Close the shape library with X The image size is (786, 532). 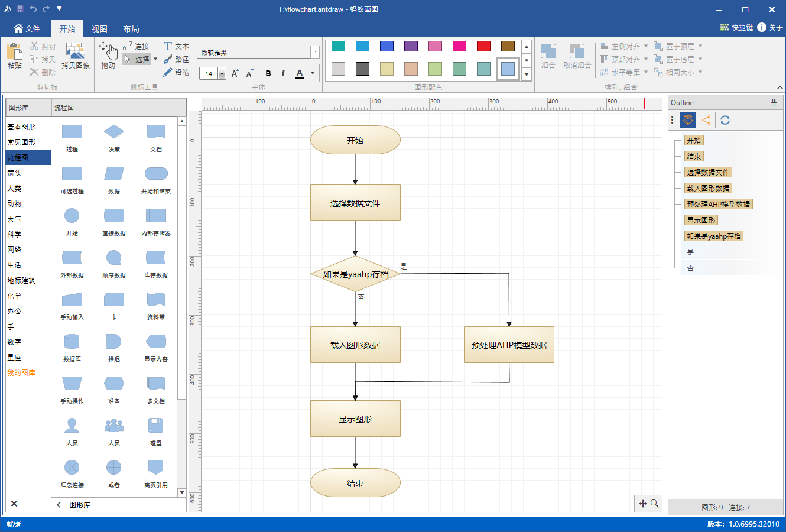14,504
